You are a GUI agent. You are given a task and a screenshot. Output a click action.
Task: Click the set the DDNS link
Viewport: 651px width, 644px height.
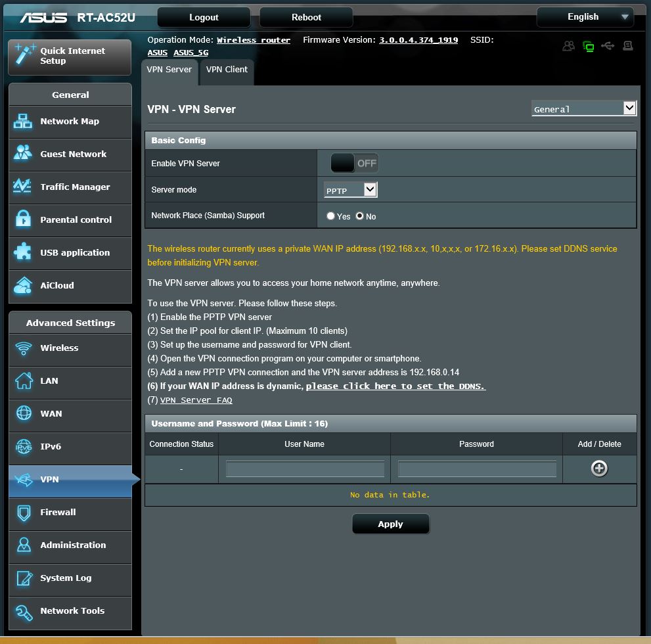(395, 386)
